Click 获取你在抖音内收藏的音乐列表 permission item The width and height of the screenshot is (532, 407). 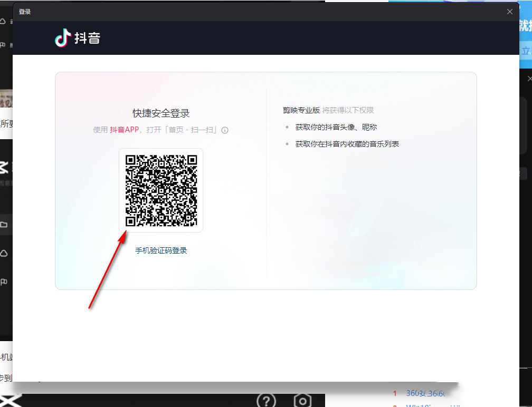[347, 144]
